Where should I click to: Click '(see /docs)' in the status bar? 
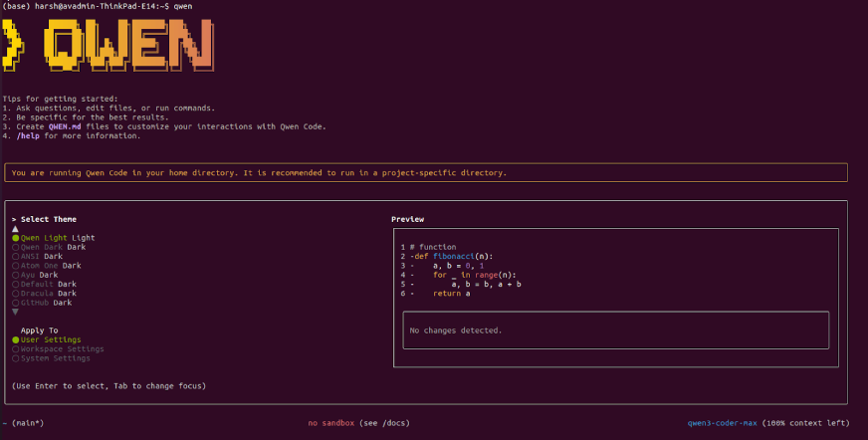coord(384,423)
